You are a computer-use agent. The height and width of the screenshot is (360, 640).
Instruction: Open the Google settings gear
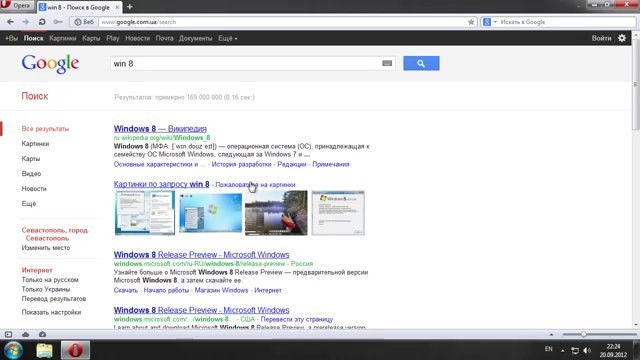(x=622, y=38)
